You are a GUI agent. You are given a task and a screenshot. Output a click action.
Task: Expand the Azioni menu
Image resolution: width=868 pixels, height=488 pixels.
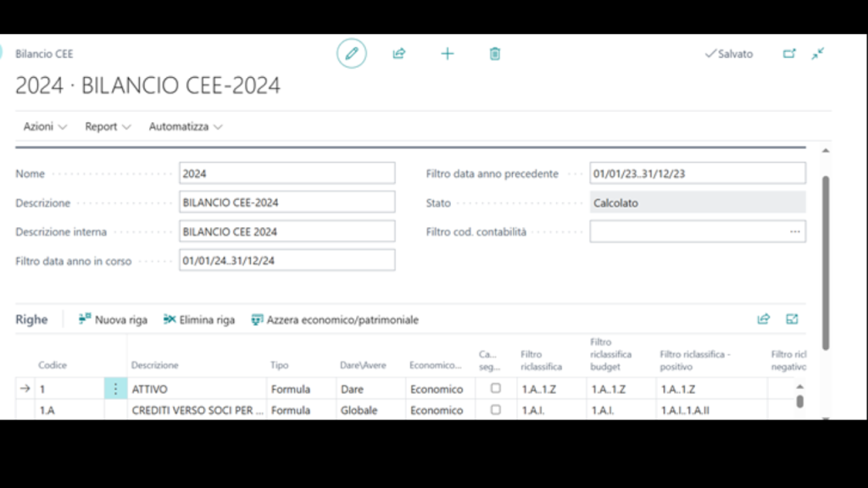coord(45,126)
